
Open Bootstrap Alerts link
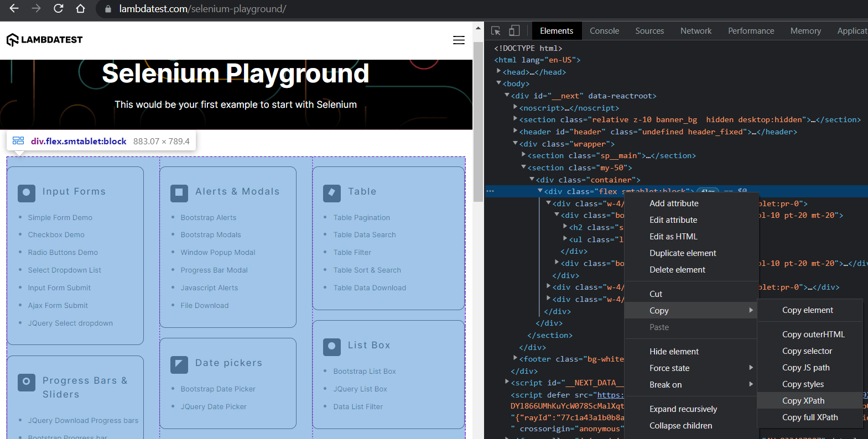(209, 218)
